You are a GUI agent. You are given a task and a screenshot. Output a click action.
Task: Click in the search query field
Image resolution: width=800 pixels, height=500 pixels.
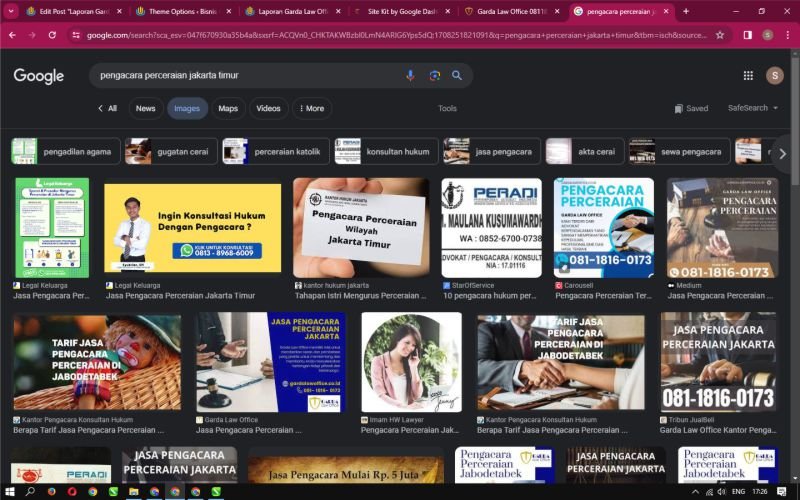[x=240, y=75]
